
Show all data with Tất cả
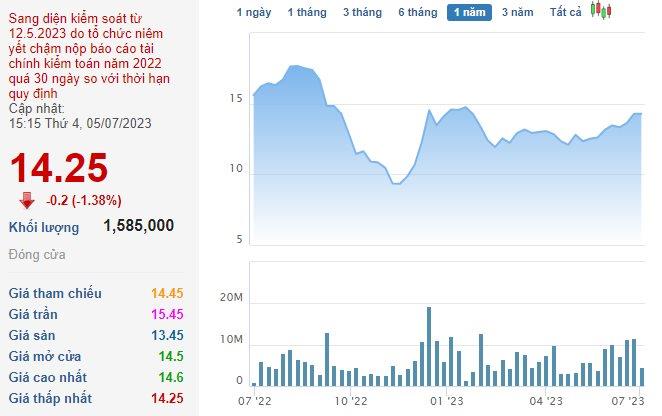566,12
